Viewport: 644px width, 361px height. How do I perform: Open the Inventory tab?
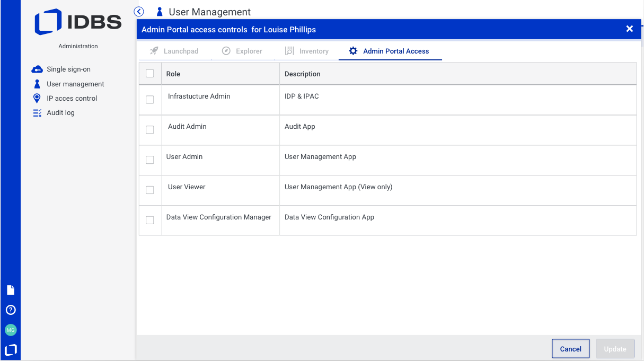click(x=307, y=51)
